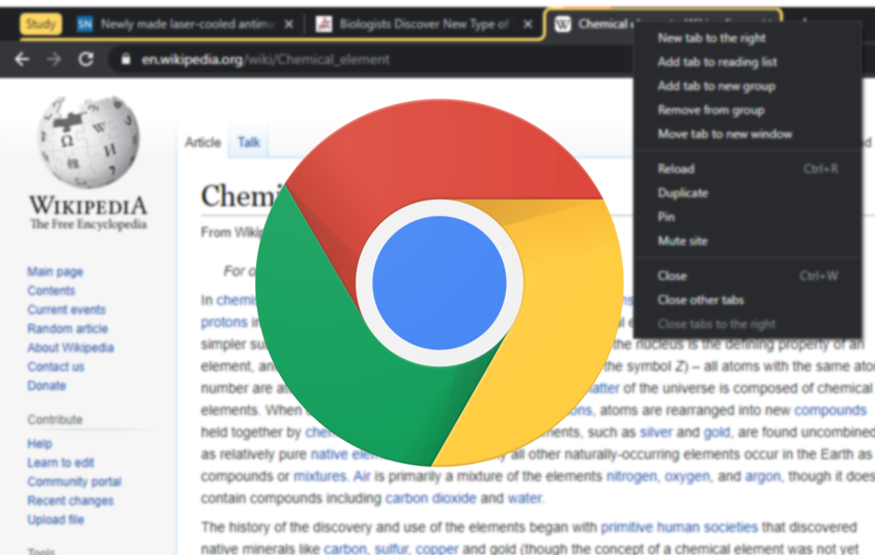Click the browser forward arrow
875x555 pixels.
pos(54,59)
